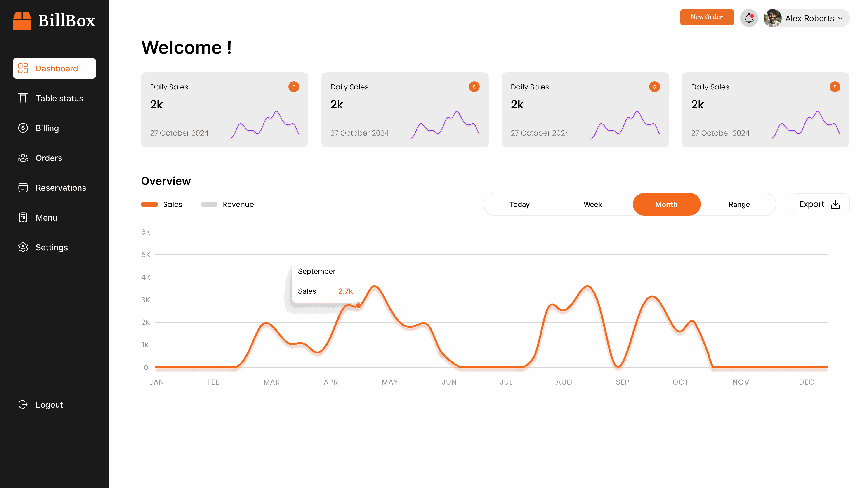Click the Settings gear icon
This screenshot has height=488, width=868.
(x=23, y=247)
